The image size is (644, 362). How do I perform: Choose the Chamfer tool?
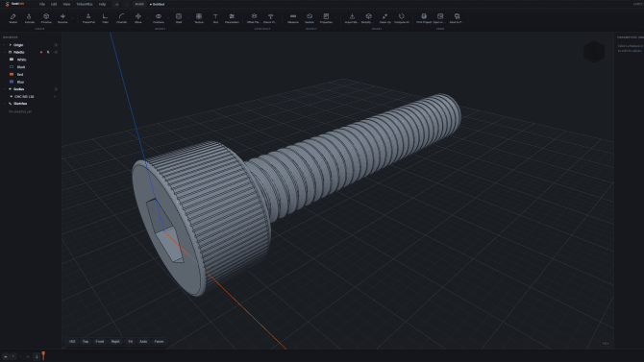pyautogui.click(x=121, y=18)
